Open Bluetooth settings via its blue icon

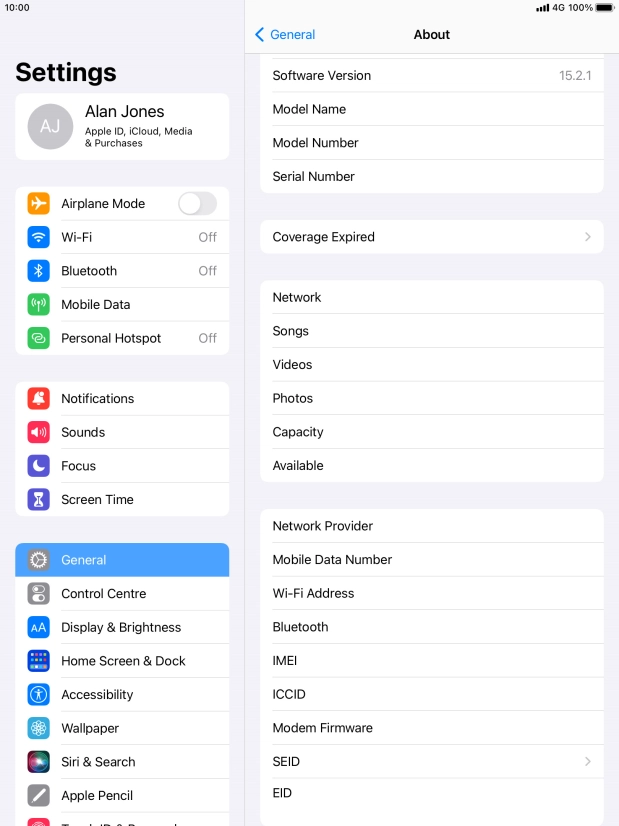point(38,271)
